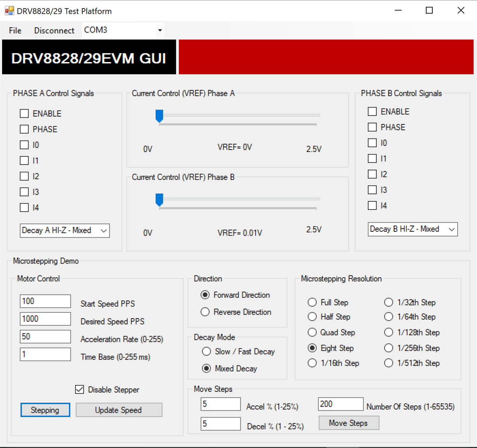Image resolution: width=477 pixels, height=448 pixels.
Task: Select Reverse Direction radio button
Action: pyautogui.click(x=205, y=312)
